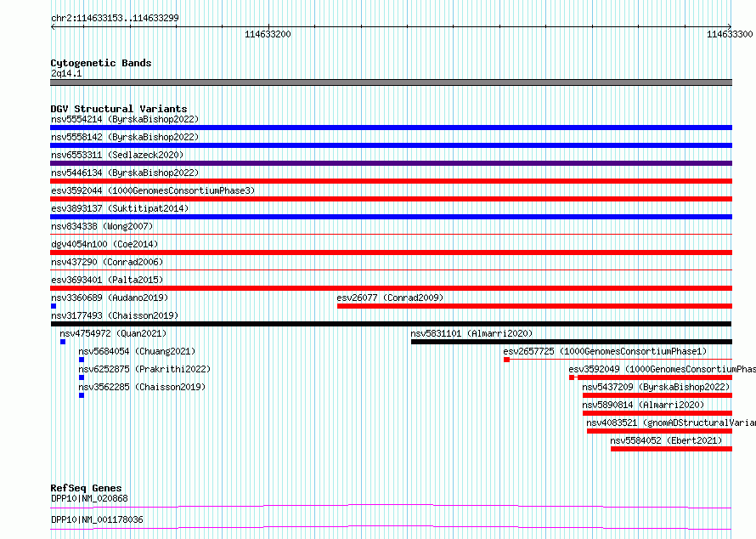Click the esv3693401 (Palta2015) label
Screen dimensions: 756x539
(107, 280)
